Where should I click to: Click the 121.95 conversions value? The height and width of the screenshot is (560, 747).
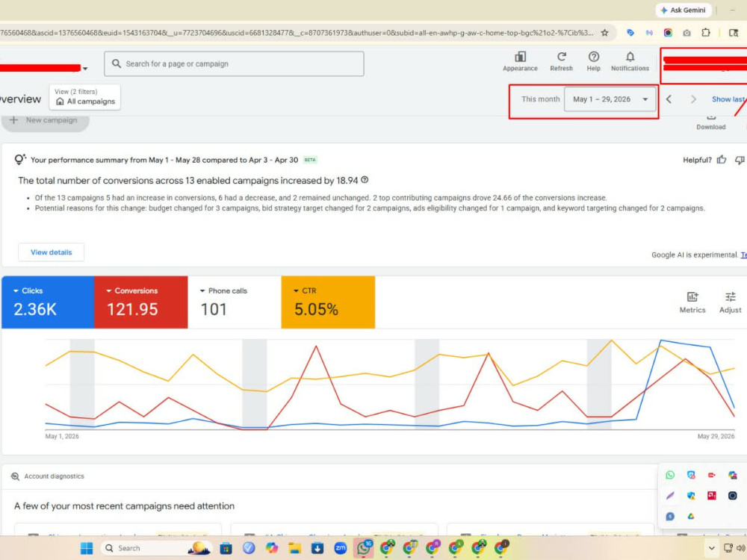(x=132, y=310)
